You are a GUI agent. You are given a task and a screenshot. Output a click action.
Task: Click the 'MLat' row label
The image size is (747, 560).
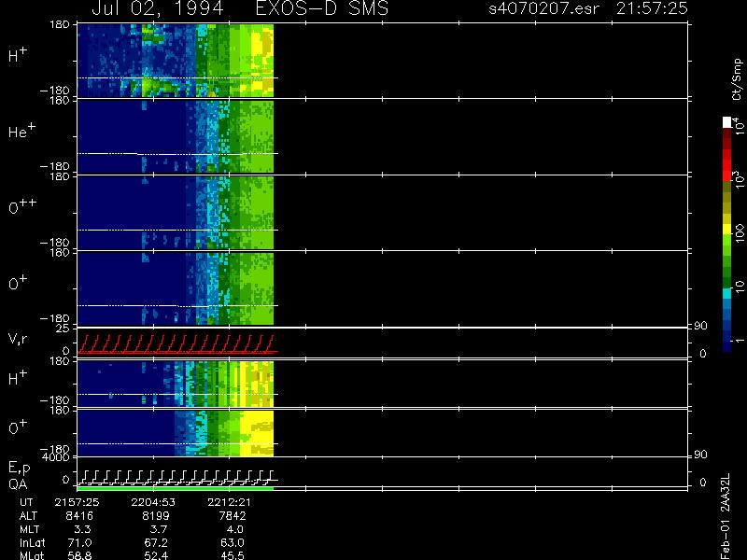32,555
